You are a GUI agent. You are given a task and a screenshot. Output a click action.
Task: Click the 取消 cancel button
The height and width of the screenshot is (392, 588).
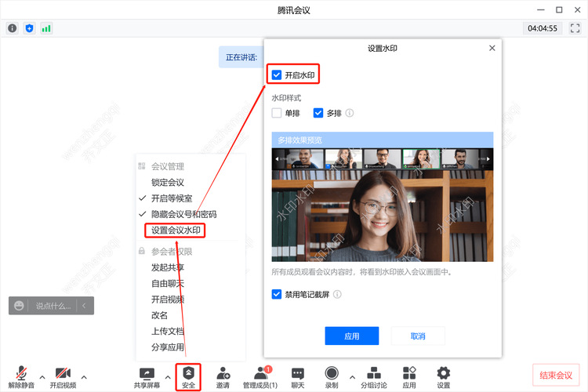tap(418, 336)
